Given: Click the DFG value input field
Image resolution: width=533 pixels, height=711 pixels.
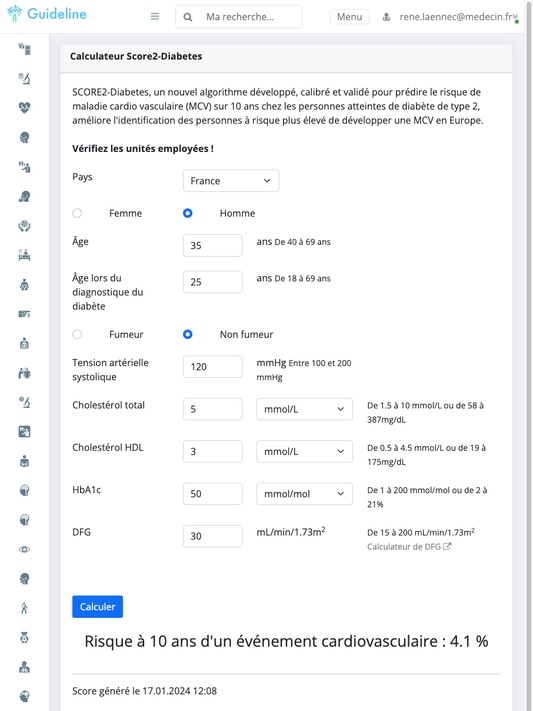Looking at the screenshot, I should (213, 536).
